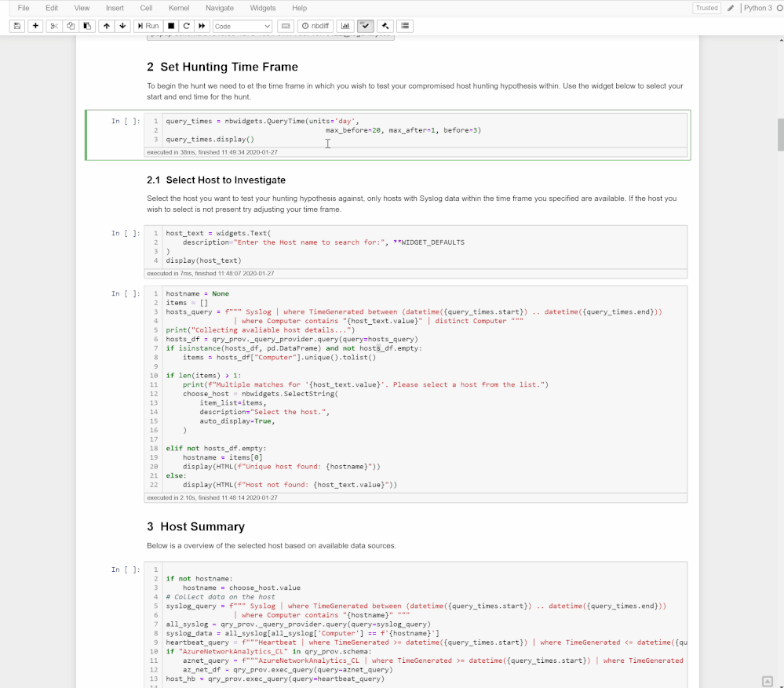Insert a new cell below with plus icon
Viewport: 784px width, 688px height.
click(x=35, y=26)
